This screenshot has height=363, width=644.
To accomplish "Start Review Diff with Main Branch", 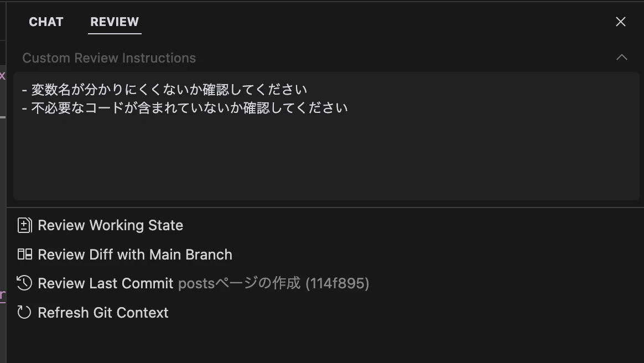I will [x=135, y=255].
